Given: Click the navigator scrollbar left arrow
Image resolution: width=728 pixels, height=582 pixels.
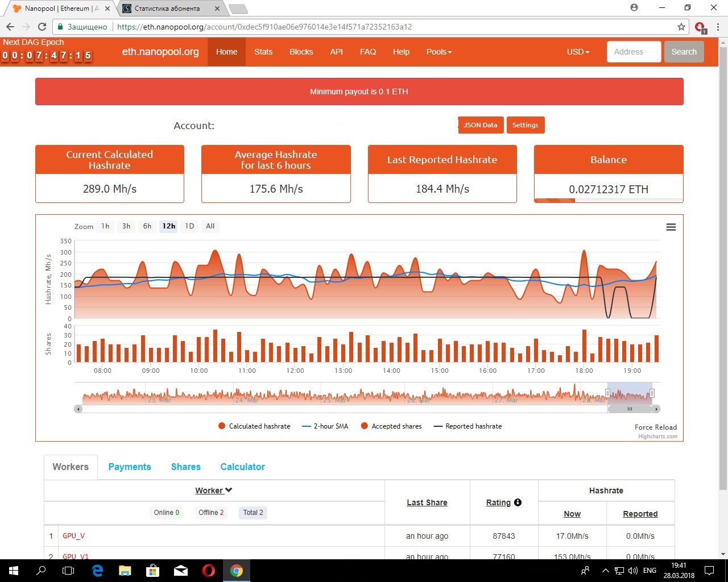Looking at the screenshot, I should 78,409.
